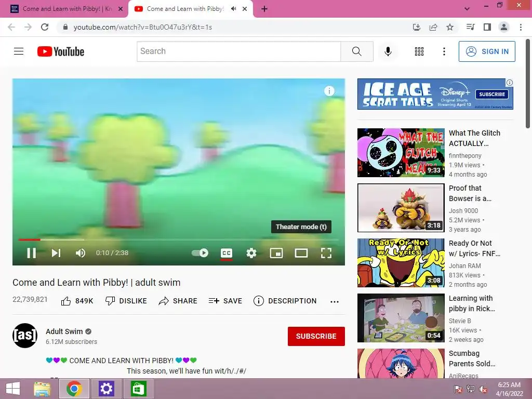This screenshot has height=399, width=532.
Task: Subscribe to Adult Swim
Action: click(316, 336)
